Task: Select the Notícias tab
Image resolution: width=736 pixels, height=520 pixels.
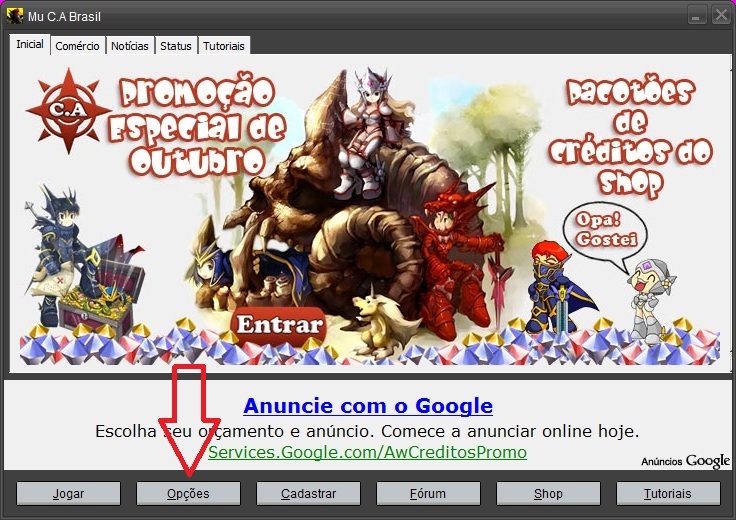Action: click(x=130, y=46)
